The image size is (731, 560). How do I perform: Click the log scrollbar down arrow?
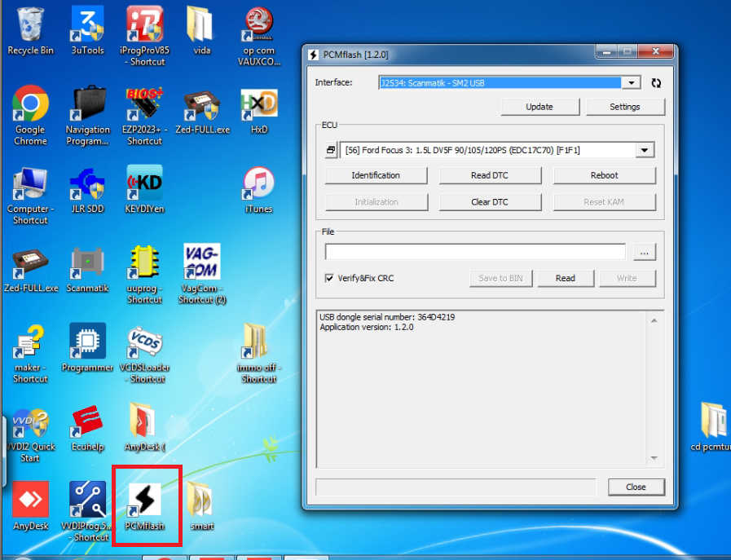point(654,458)
